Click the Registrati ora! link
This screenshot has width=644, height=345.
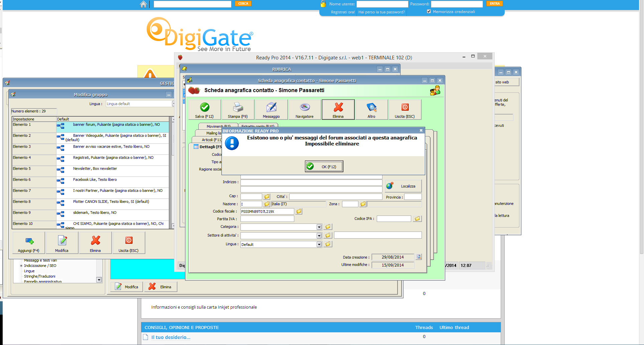pyautogui.click(x=343, y=12)
